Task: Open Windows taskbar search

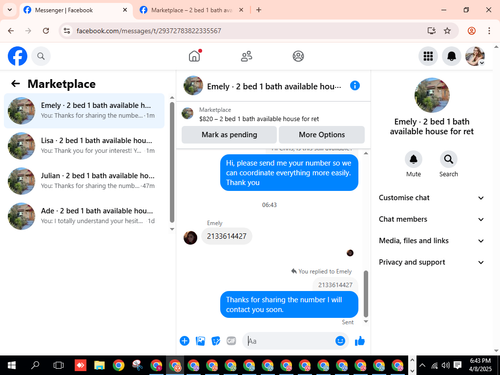Action: [35, 365]
